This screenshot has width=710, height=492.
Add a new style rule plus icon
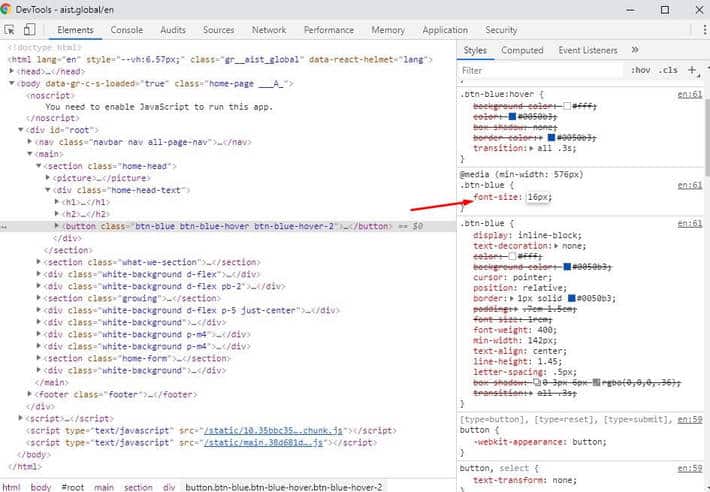click(x=692, y=70)
